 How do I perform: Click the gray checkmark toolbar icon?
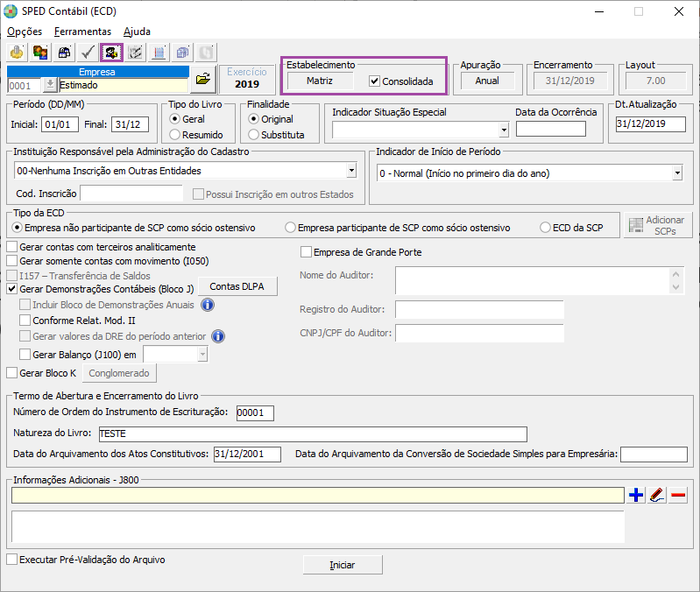click(88, 53)
